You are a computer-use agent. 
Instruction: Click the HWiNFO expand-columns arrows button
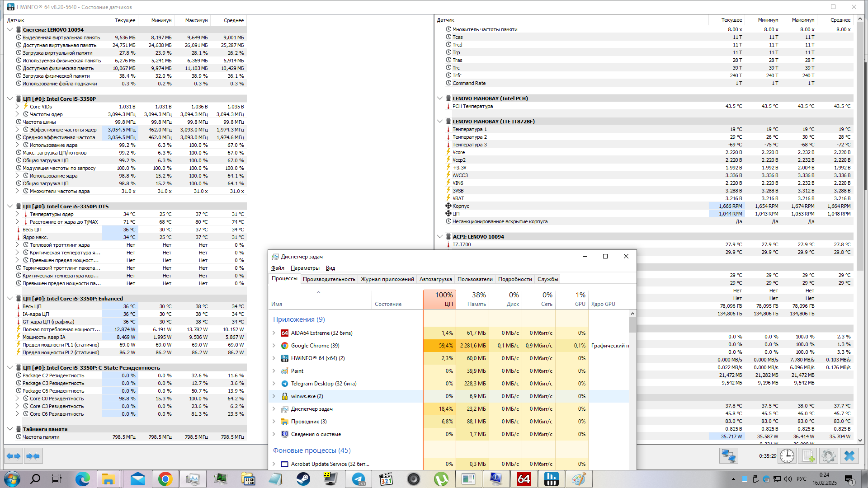coord(14,456)
